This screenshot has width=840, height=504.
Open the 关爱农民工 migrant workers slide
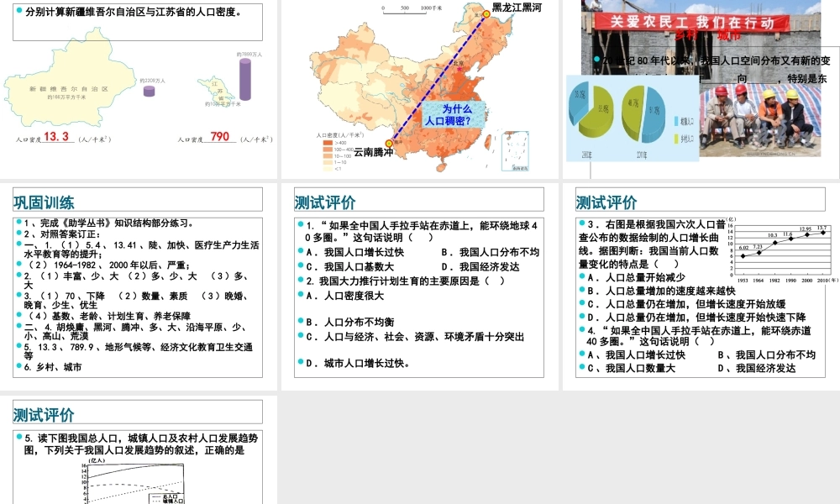pyautogui.click(x=701, y=88)
